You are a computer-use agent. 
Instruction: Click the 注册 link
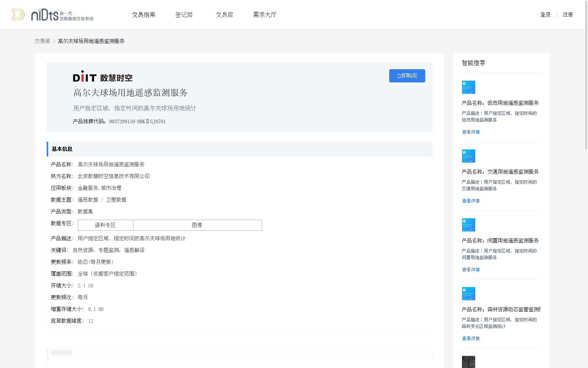pyautogui.click(x=568, y=15)
